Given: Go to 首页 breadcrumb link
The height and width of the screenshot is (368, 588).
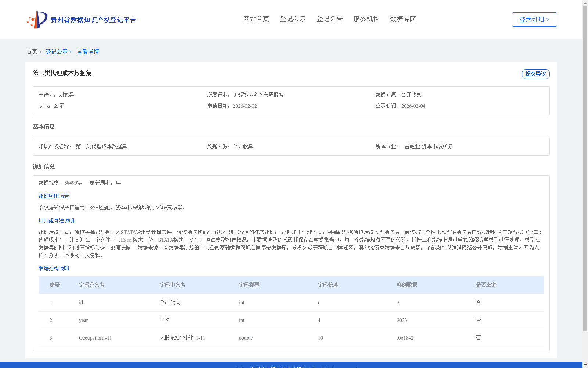Looking at the screenshot, I should tap(32, 52).
